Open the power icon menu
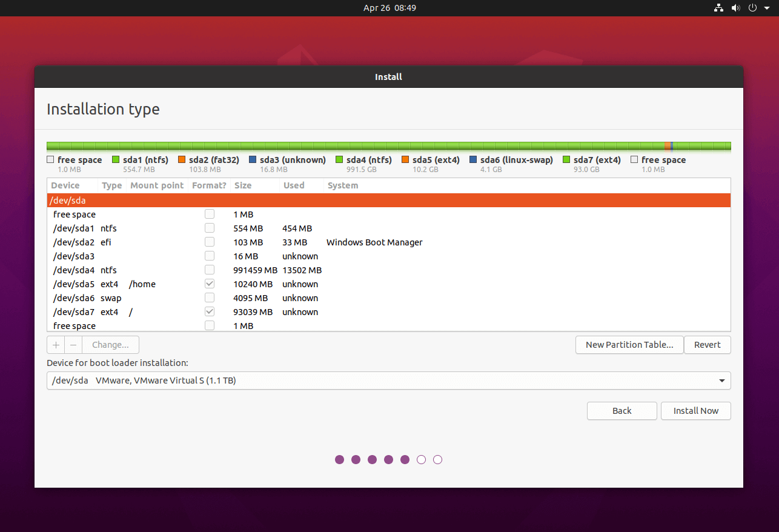The width and height of the screenshot is (779, 532). point(753,8)
